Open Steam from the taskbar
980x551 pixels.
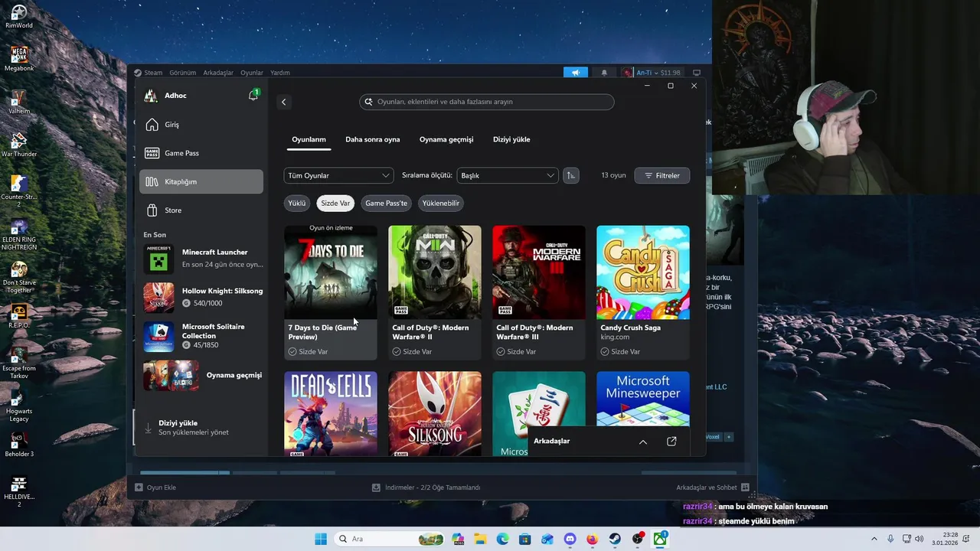coord(615,539)
